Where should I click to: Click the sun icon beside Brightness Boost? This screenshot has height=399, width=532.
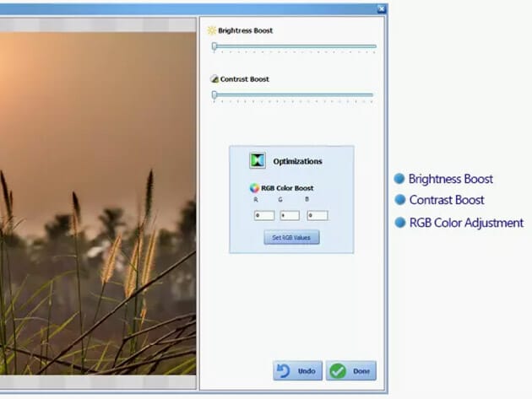[211, 30]
